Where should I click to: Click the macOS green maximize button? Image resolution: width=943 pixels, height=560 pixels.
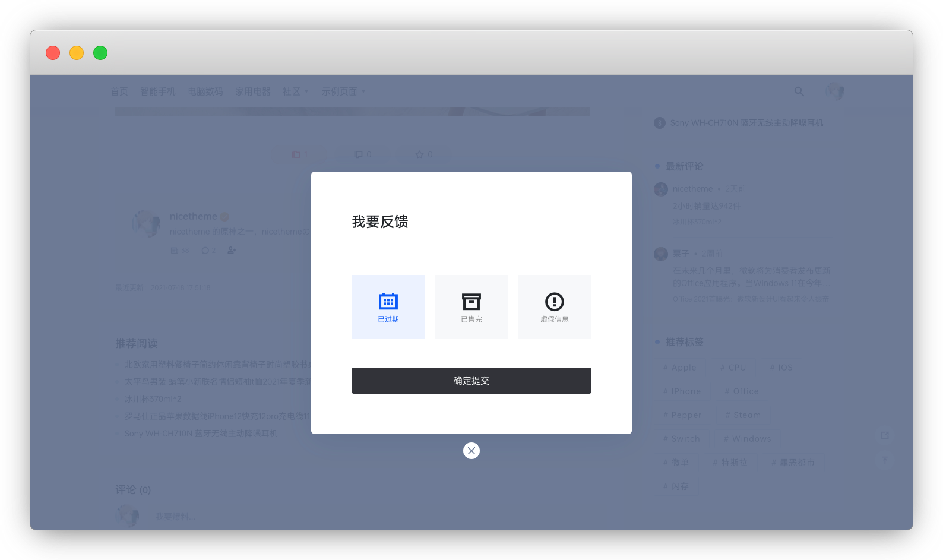(x=100, y=53)
